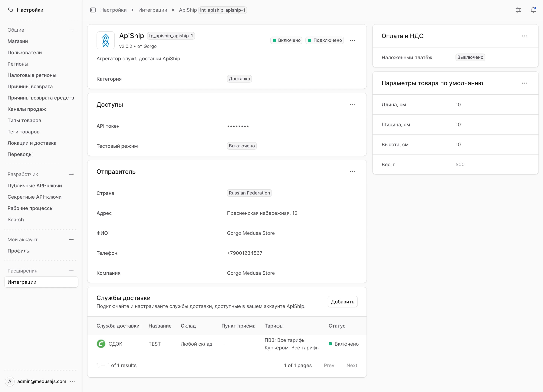The width and height of the screenshot is (543, 392).
Task: Click the fp_apiship_apiship-1 identifier badge
Action: (x=171, y=36)
